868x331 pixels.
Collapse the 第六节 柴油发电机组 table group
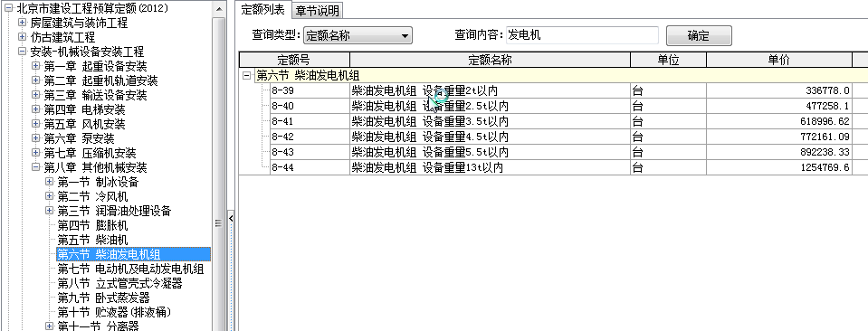click(x=247, y=76)
